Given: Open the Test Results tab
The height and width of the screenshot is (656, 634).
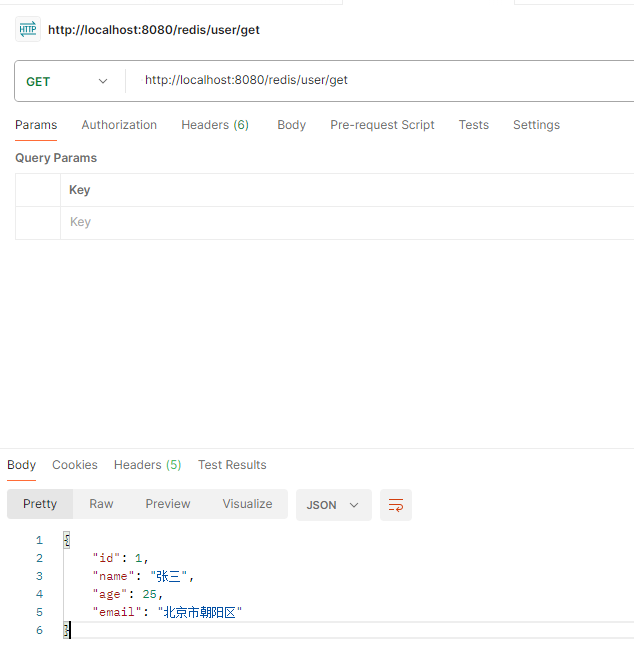Looking at the screenshot, I should (x=232, y=465).
